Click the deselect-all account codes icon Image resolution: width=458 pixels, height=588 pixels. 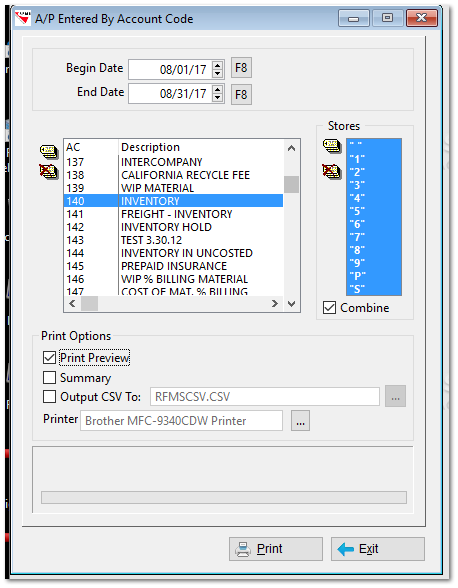pos(49,172)
